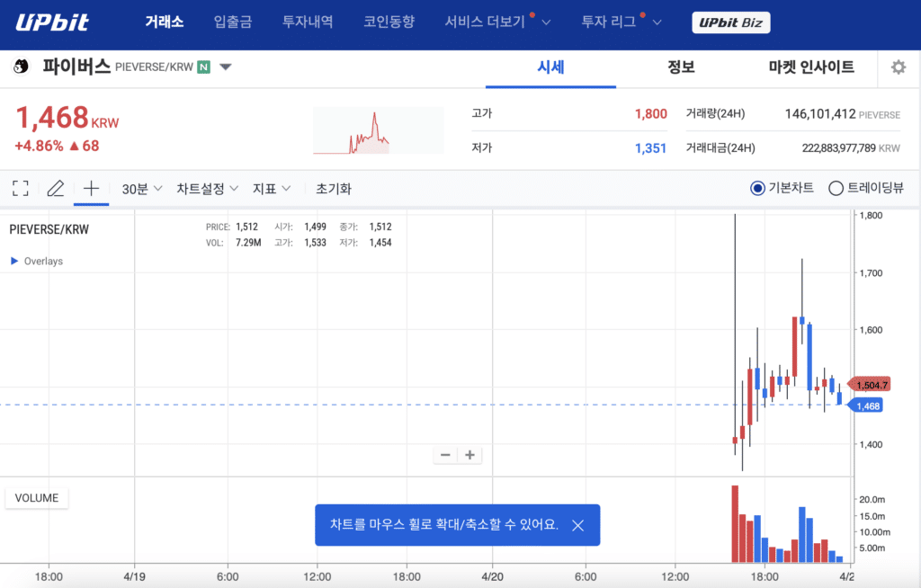Viewport: 921px width, 588px height.
Task: Select the pencil drawing tool
Action: pyautogui.click(x=55, y=189)
